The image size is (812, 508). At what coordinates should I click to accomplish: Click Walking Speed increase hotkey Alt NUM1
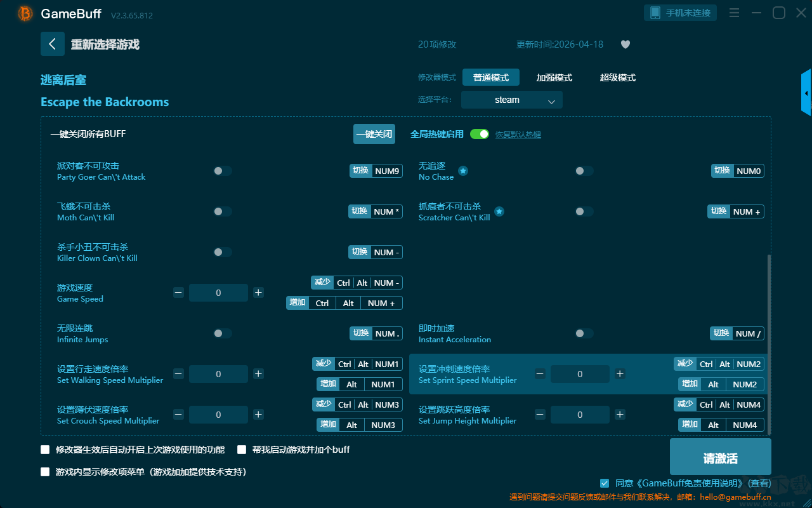point(360,384)
